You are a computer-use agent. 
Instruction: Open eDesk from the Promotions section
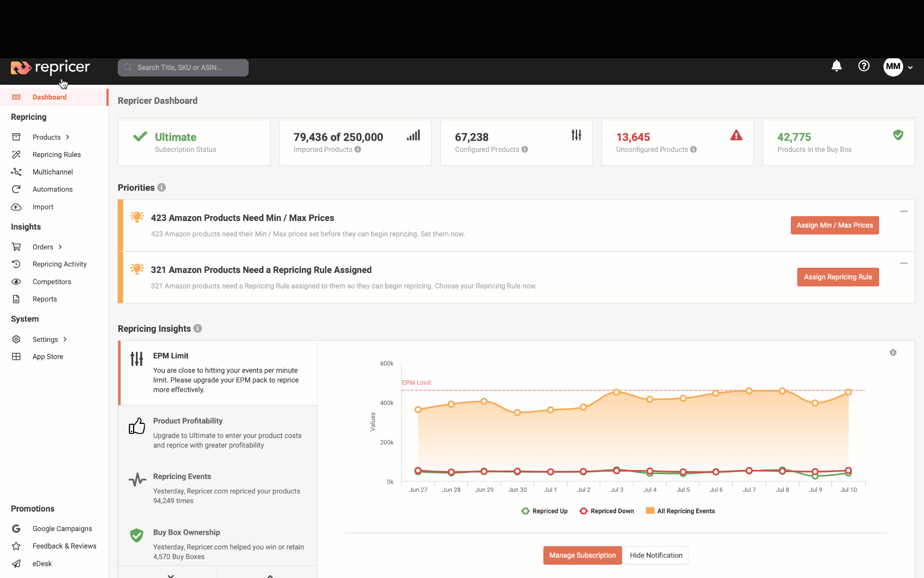[42, 564]
